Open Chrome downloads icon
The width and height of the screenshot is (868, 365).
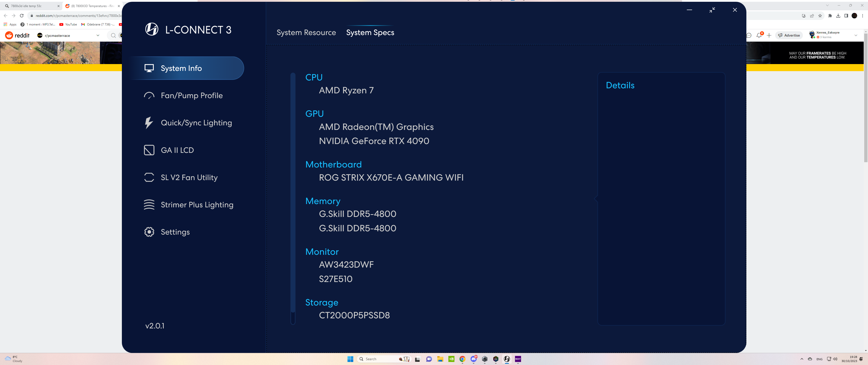[838, 15]
